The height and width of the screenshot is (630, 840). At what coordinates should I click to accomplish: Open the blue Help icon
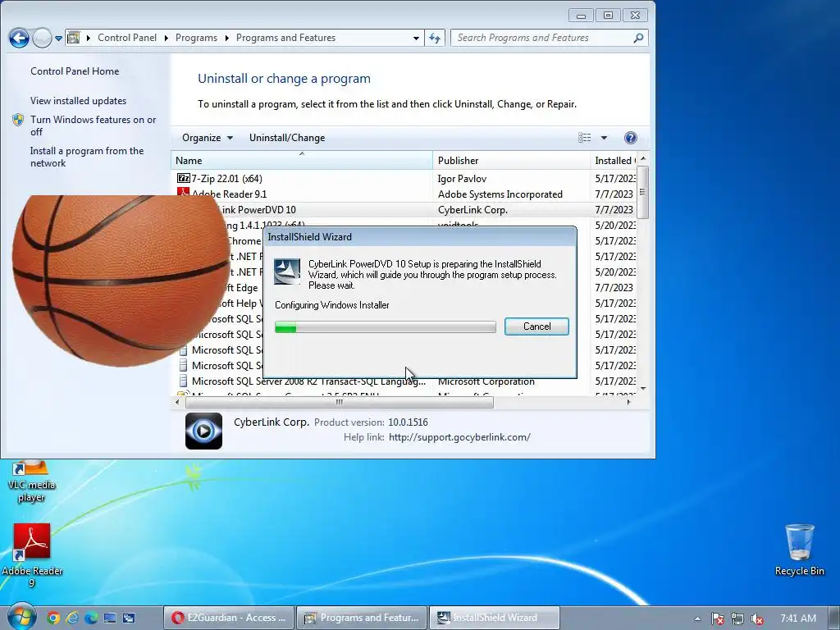(x=630, y=138)
